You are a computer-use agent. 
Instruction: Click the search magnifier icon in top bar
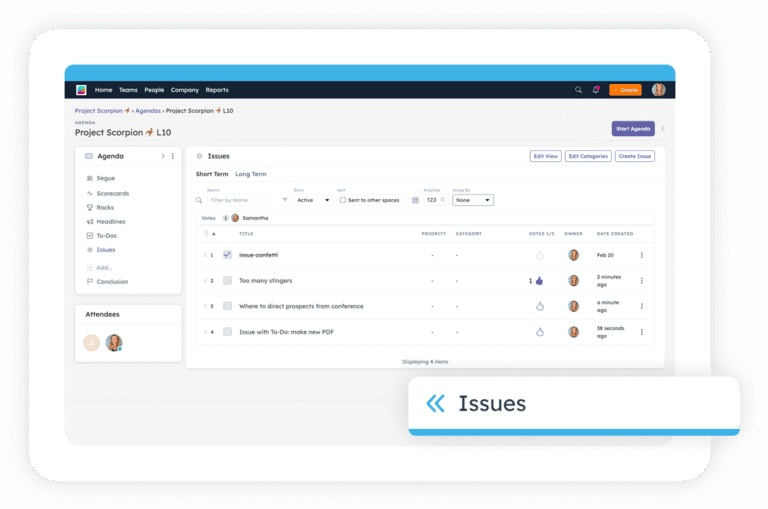point(578,90)
